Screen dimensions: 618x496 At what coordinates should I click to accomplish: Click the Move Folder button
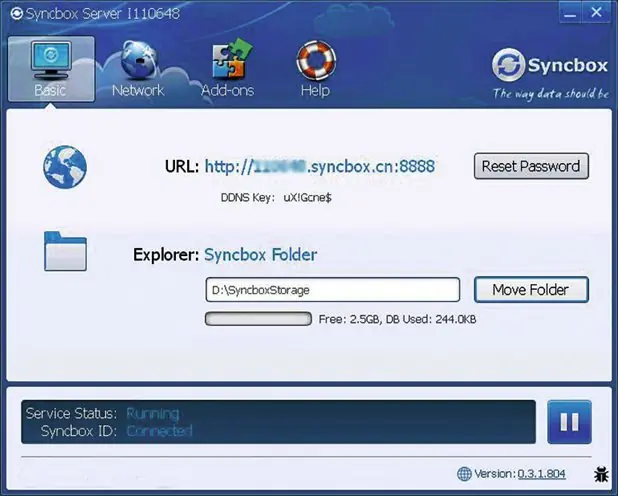click(x=531, y=290)
